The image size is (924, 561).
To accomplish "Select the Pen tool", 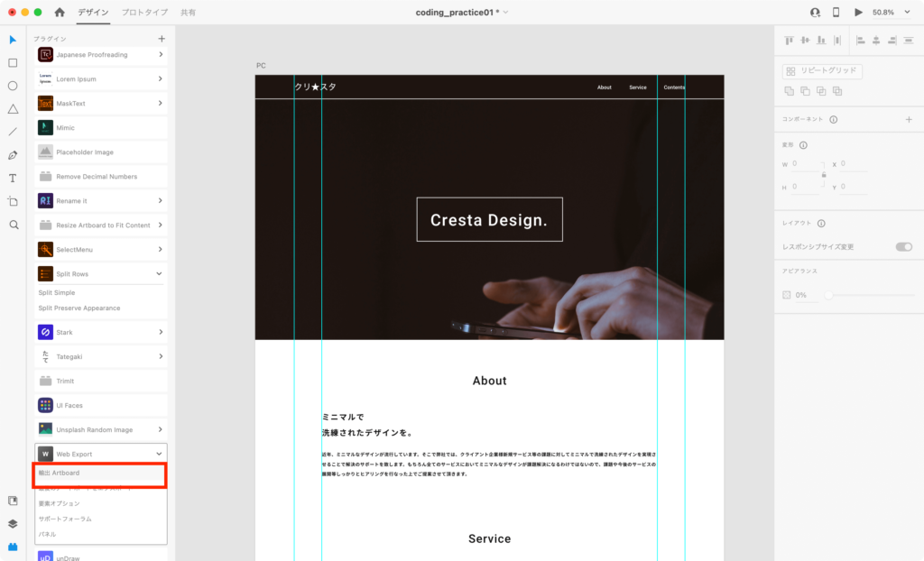I will tap(13, 155).
